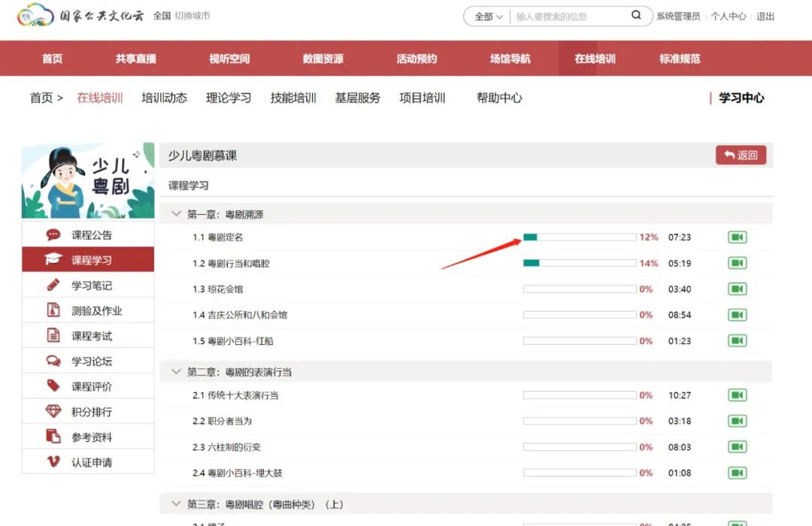Launch the video icon on row 1.3 琼花会馆
This screenshot has height=526, width=812.
[x=737, y=289]
